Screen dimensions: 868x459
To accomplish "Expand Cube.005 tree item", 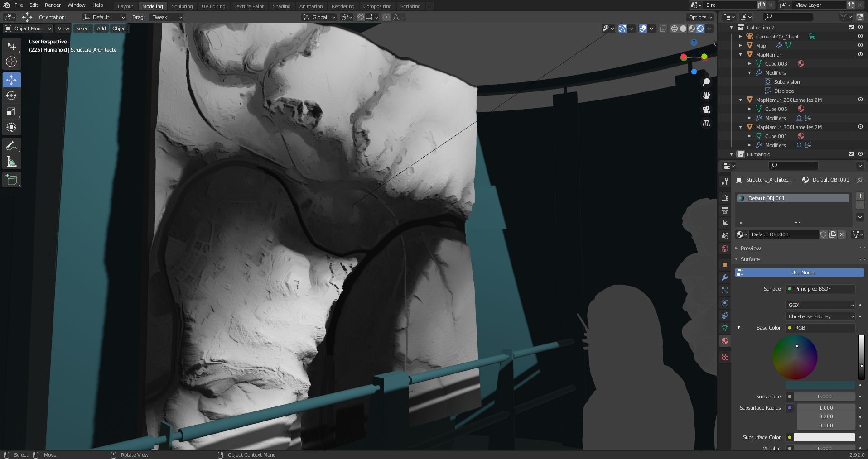I will (750, 109).
